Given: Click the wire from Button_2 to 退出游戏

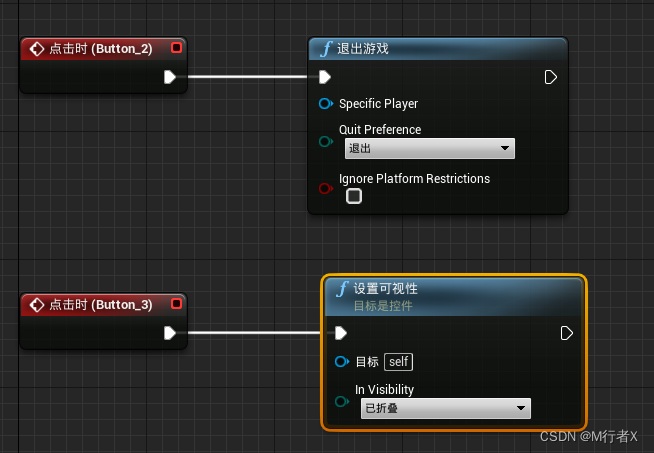Looking at the screenshot, I should coord(247,77).
